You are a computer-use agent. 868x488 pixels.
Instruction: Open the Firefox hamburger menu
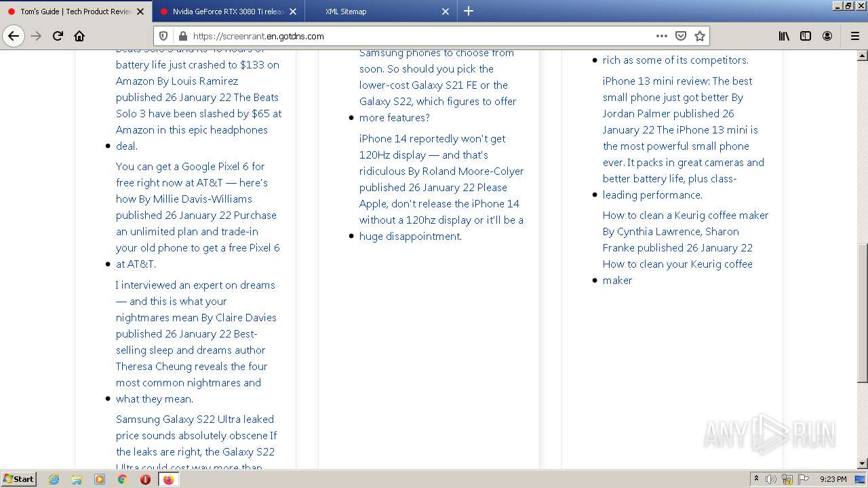[854, 36]
